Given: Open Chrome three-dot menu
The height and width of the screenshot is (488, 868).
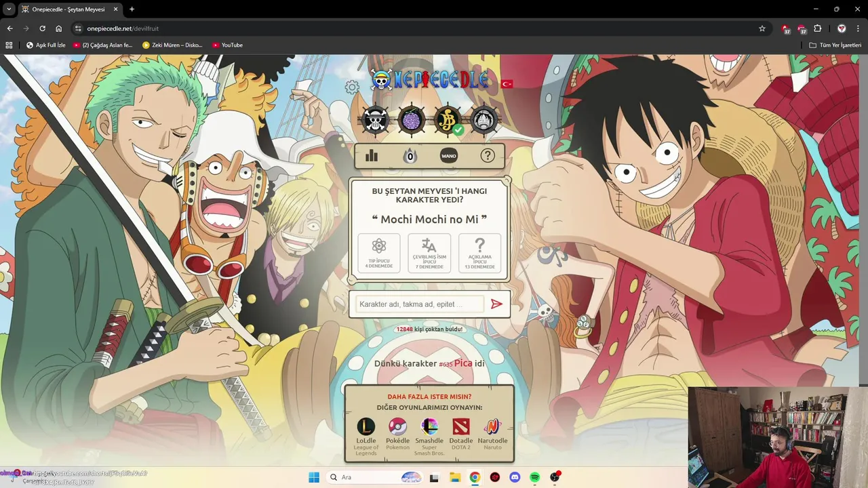Looking at the screenshot, I should (858, 28).
